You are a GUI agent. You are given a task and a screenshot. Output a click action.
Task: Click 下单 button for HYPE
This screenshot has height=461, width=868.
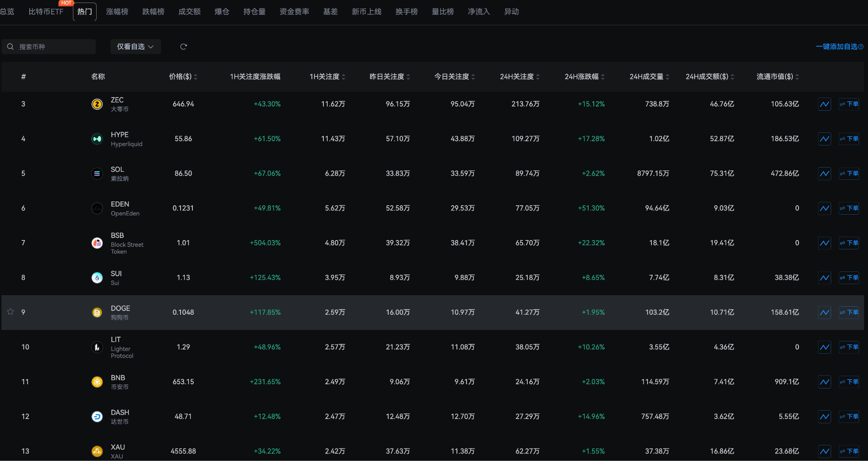pos(849,139)
